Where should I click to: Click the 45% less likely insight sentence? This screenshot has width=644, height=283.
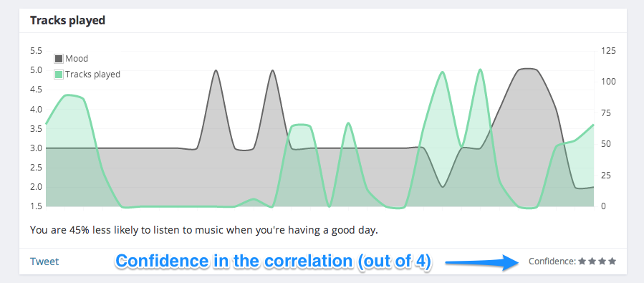tap(203, 230)
